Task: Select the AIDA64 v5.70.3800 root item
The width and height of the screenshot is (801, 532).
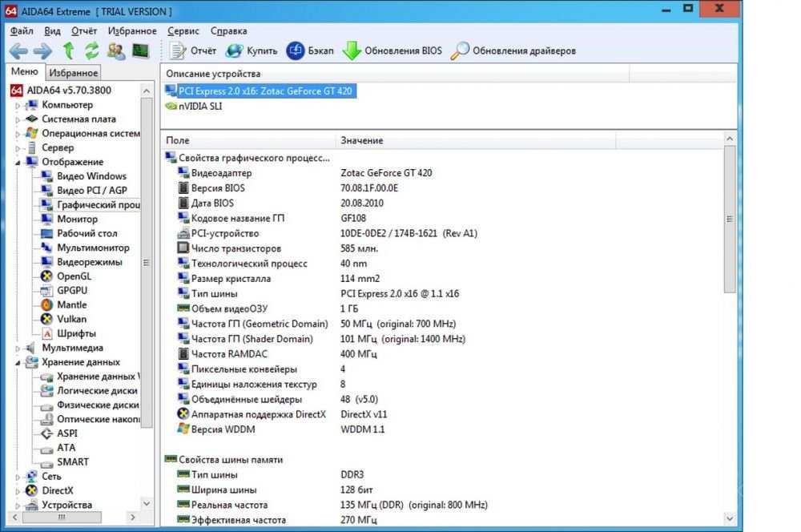Action: pos(62,90)
